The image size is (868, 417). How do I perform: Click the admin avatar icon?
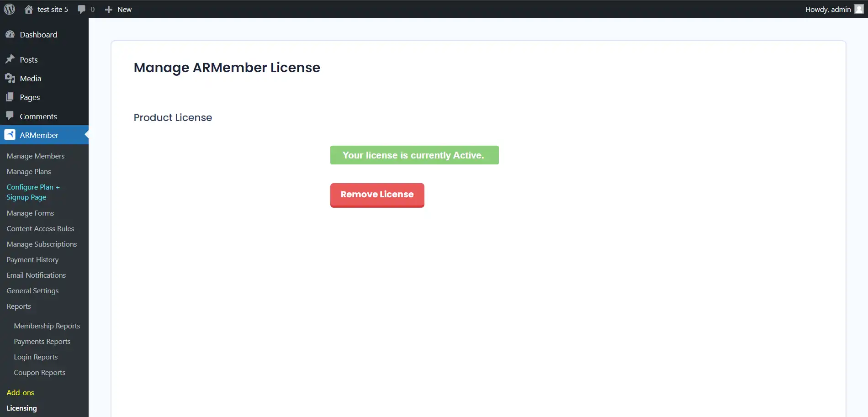point(859,9)
